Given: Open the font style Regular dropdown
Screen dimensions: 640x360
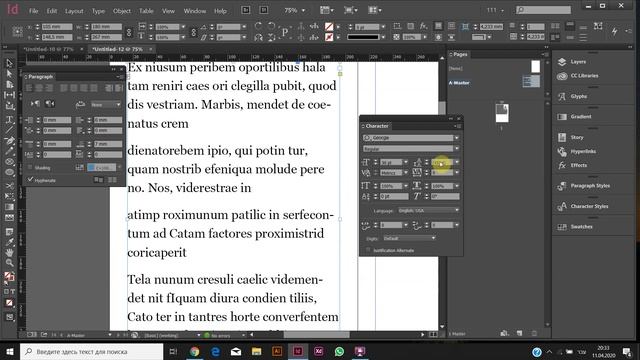Looking at the screenshot, I should click(x=457, y=149).
